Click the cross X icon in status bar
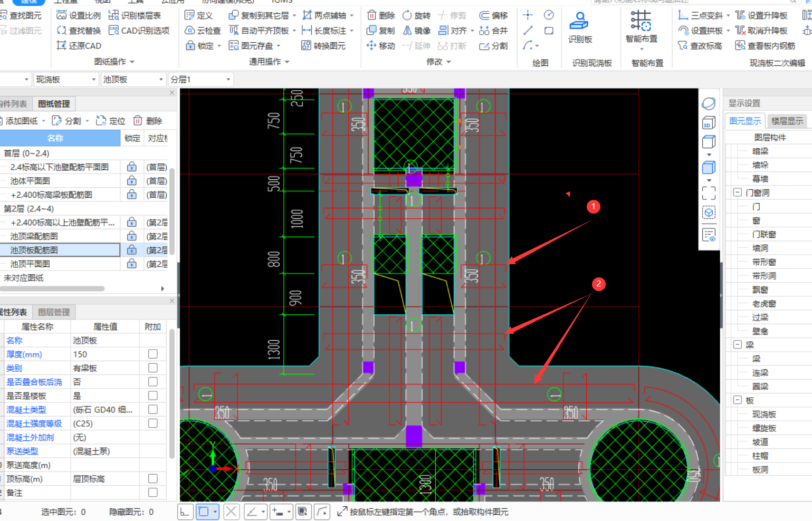Image resolution: width=812 pixels, height=521 pixels. click(231, 512)
